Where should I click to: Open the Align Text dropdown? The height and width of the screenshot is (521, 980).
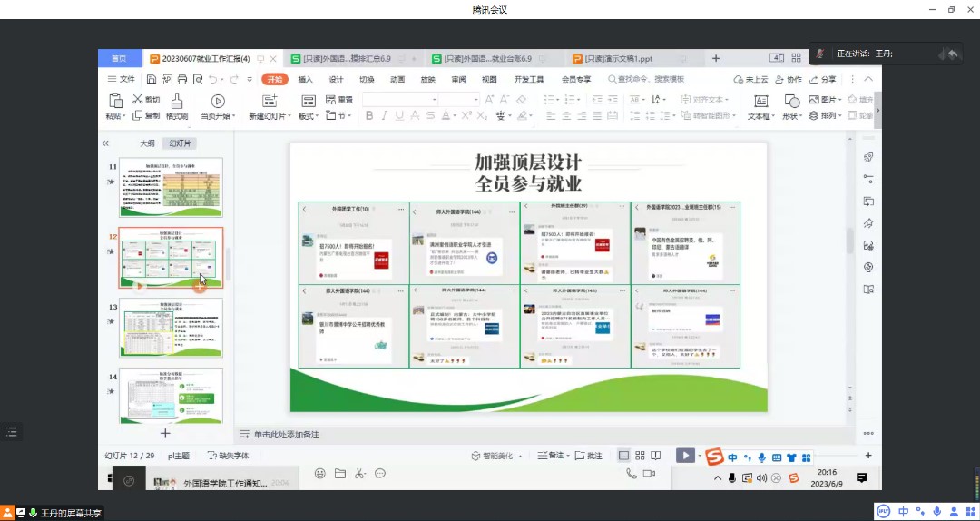tap(704, 100)
